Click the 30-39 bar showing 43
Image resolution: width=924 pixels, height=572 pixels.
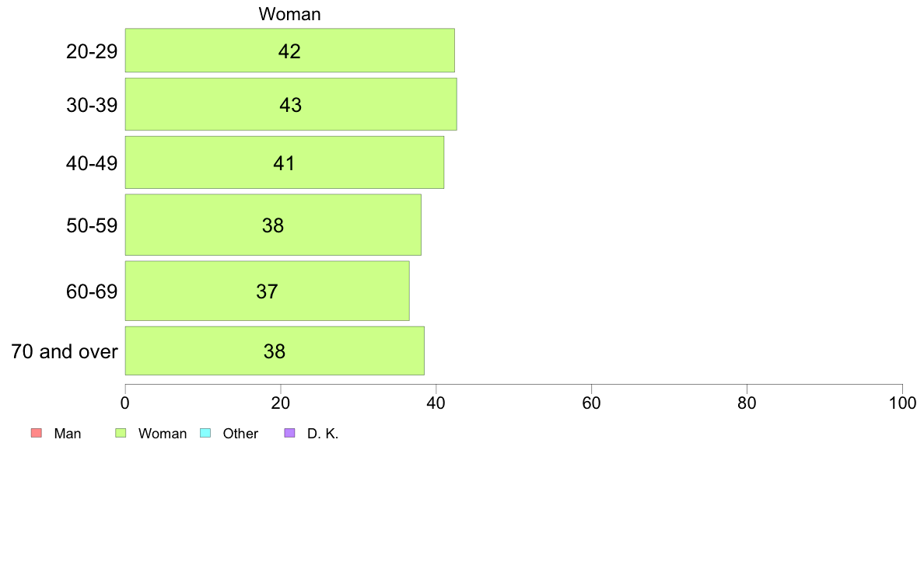(291, 104)
